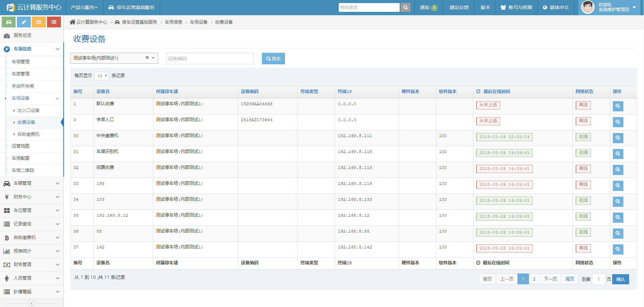Click the blue pencil edit shortcut icon
This screenshot has width=644, height=307.
(x=24, y=22)
